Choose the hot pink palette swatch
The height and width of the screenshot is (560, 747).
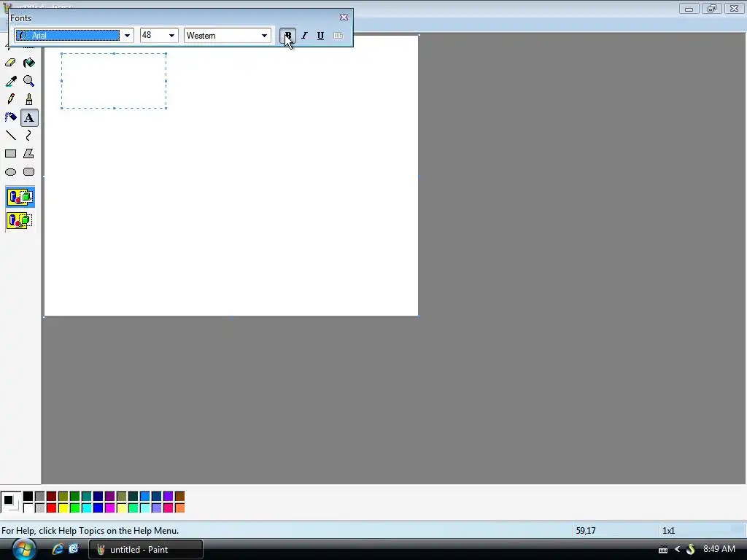[x=169, y=508]
